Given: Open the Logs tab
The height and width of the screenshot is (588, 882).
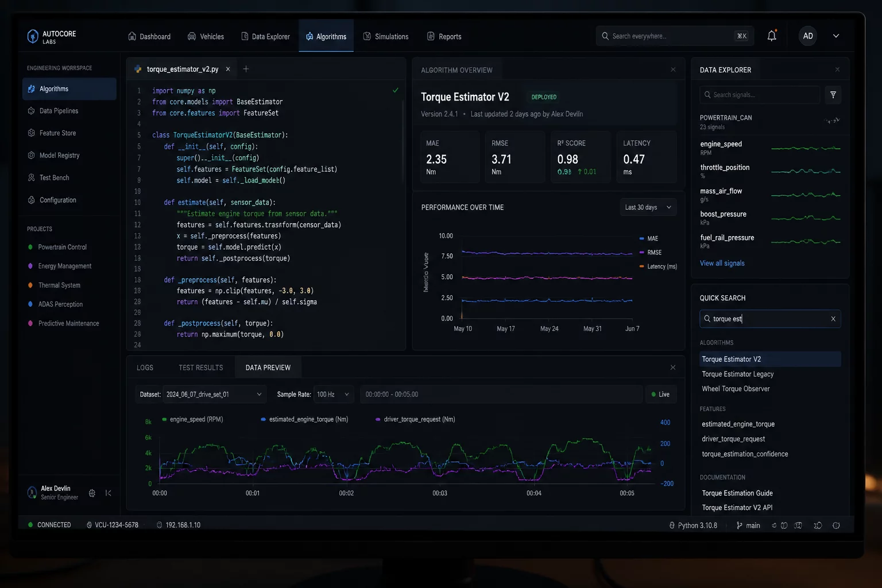Looking at the screenshot, I should pos(145,367).
